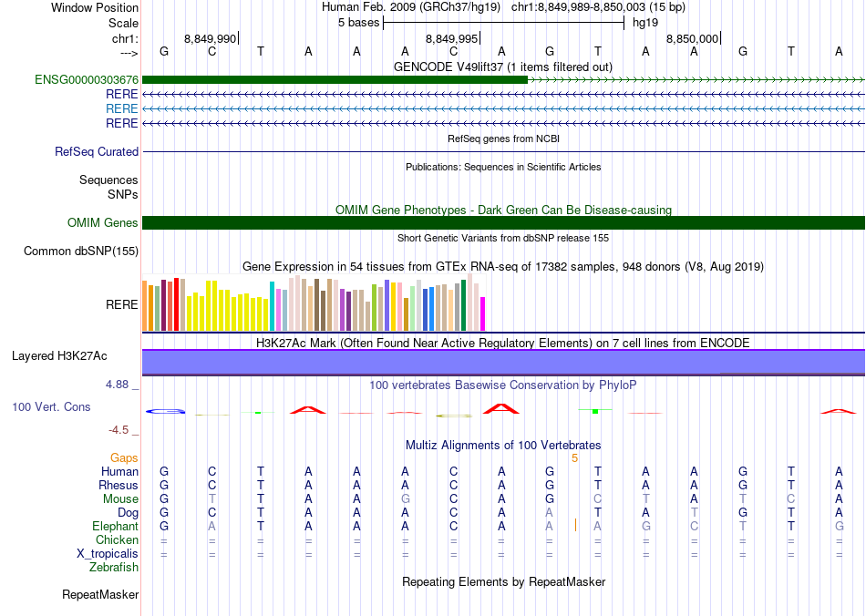Click the GENCODE V49lift37 track title
The width and height of the screenshot is (866, 616).
502,67
